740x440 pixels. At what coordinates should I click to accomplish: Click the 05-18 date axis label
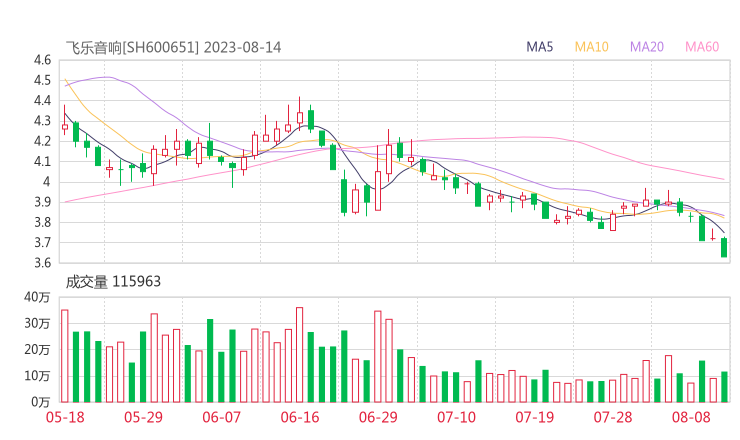click(x=65, y=417)
